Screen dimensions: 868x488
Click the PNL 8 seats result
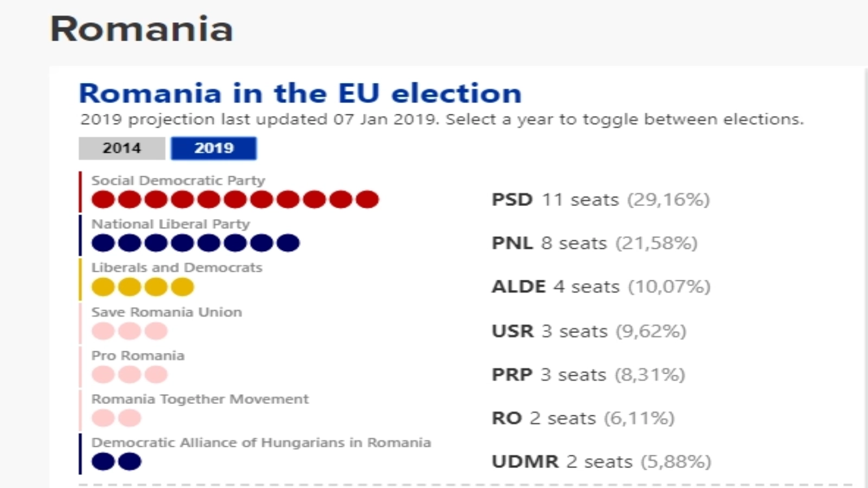click(594, 243)
